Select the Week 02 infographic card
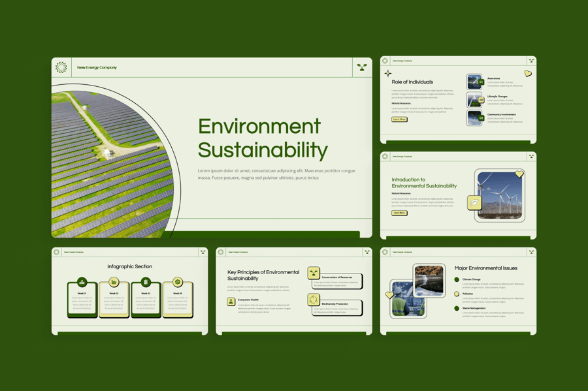This screenshot has width=588, height=391. pos(114,300)
